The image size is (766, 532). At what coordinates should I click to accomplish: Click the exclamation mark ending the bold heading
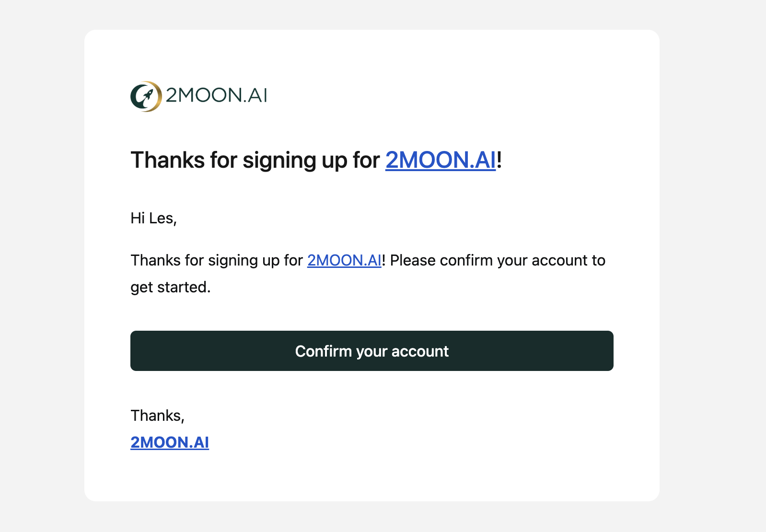[499, 160]
